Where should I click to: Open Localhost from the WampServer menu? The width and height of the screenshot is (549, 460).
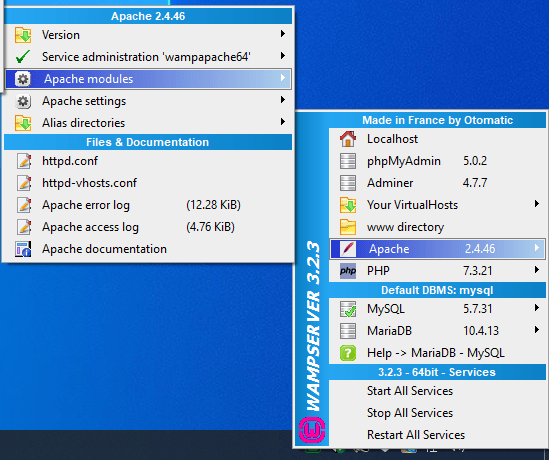[437, 139]
